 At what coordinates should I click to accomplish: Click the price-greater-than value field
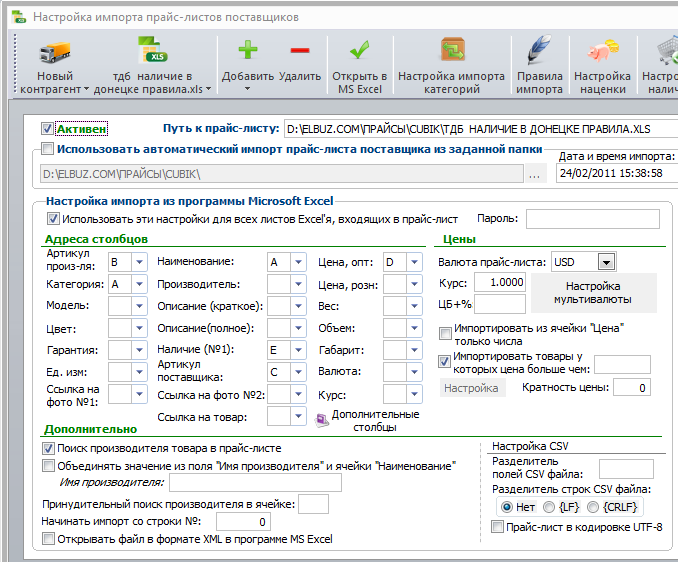pyautogui.click(x=622, y=364)
